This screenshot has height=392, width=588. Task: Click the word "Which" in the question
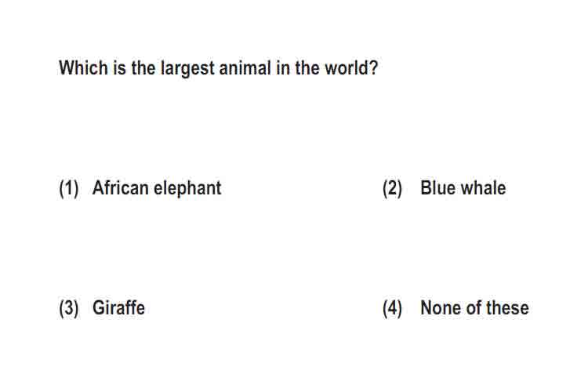coord(83,68)
